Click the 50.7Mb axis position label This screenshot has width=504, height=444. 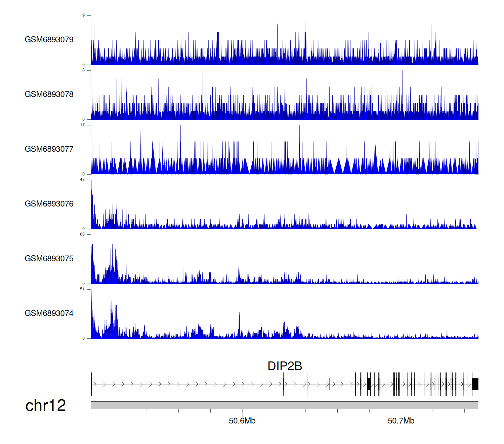[x=401, y=421]
